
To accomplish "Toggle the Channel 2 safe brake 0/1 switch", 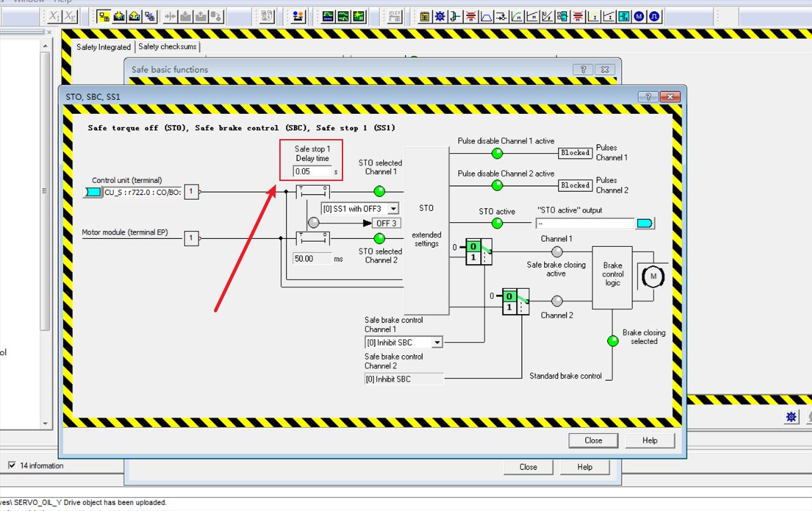I will click(x=515, y=301).
